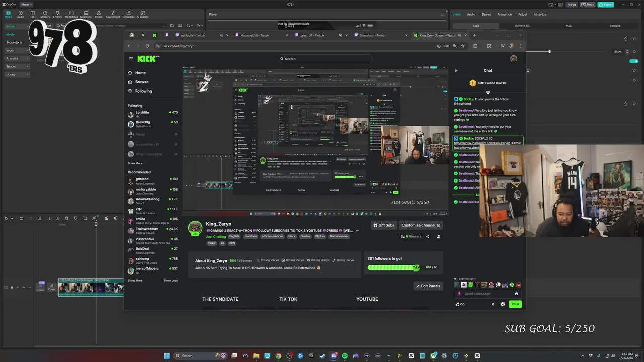Add a keyframe next to the 316% value
Image resolution: width=644 pixels, height=362 pixels.
(x=634, y=51)
